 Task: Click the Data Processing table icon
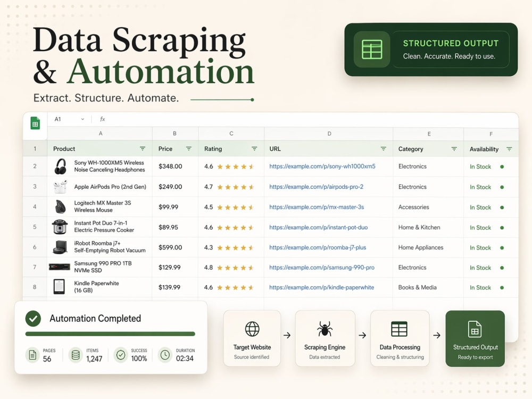(x=399, y=329)
